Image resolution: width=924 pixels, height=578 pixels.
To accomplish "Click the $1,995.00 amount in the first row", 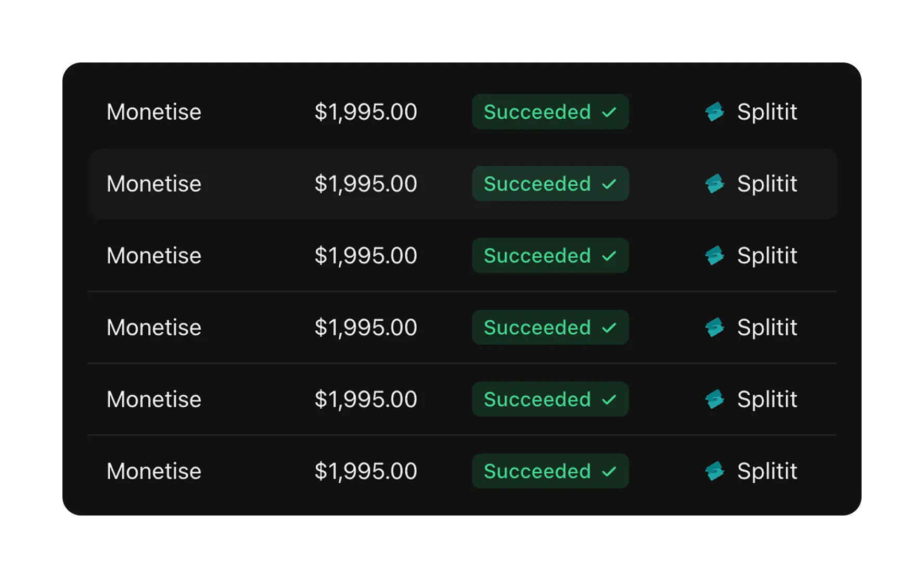I will click(x=366, y=112).
